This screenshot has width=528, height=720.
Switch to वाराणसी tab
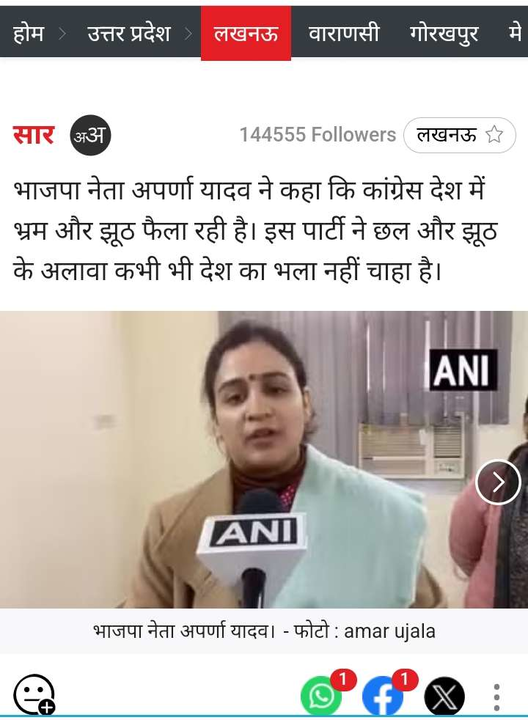[x=344, y=34]
